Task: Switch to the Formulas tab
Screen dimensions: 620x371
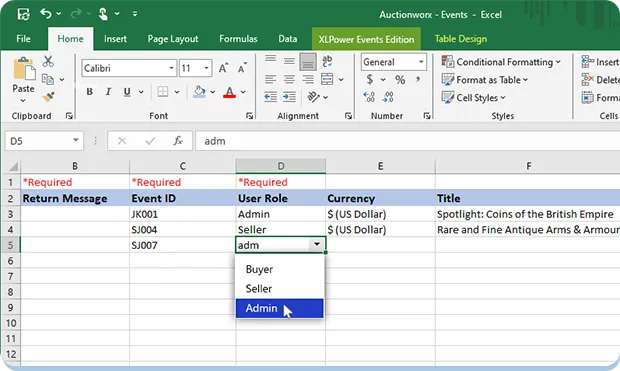Action: coord(238,39)
